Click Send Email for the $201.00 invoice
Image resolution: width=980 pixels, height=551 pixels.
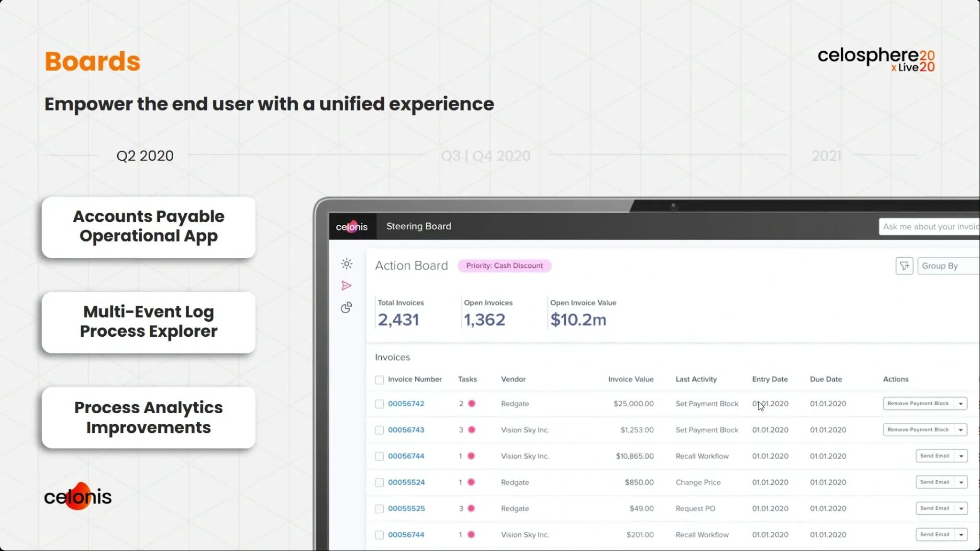[935, 535]
